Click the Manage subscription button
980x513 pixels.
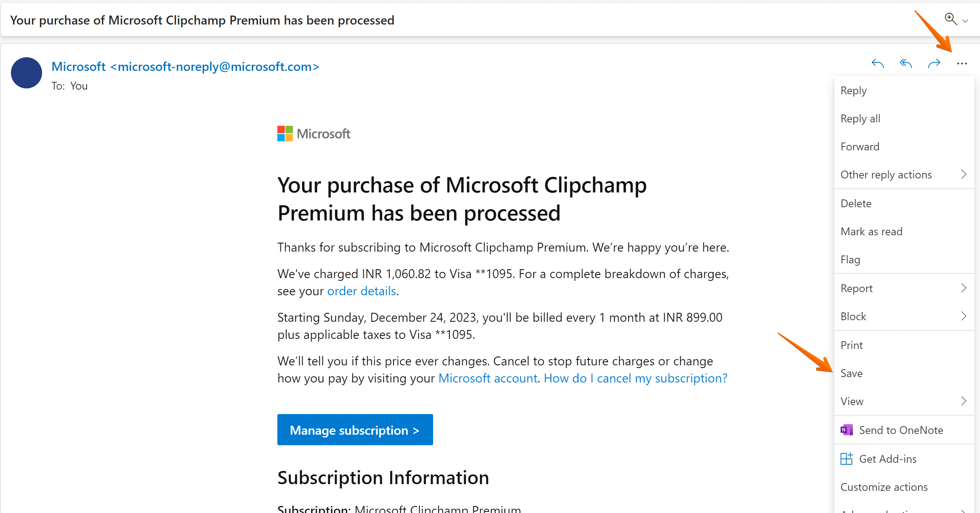[x=355, y=429]
